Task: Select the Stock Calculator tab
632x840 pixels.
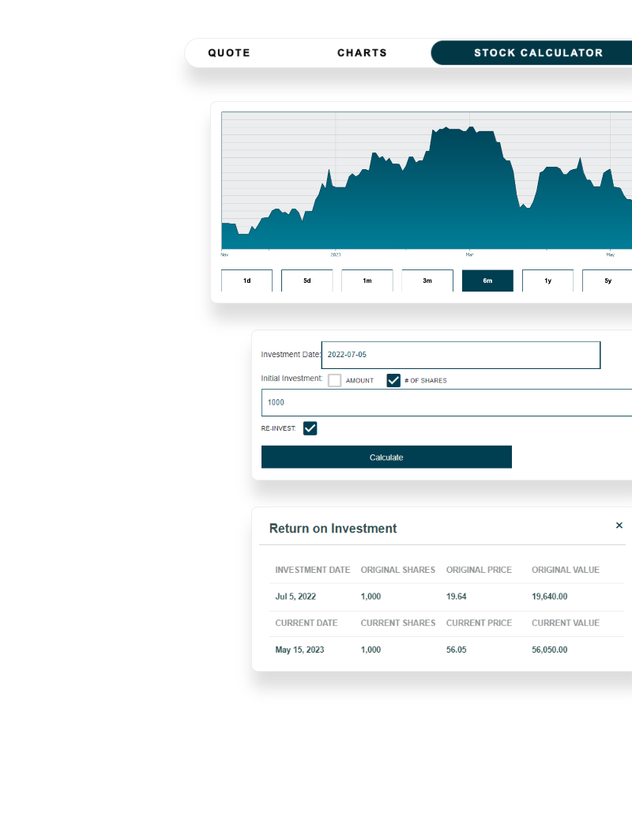Action: click(x=538, y=53)
